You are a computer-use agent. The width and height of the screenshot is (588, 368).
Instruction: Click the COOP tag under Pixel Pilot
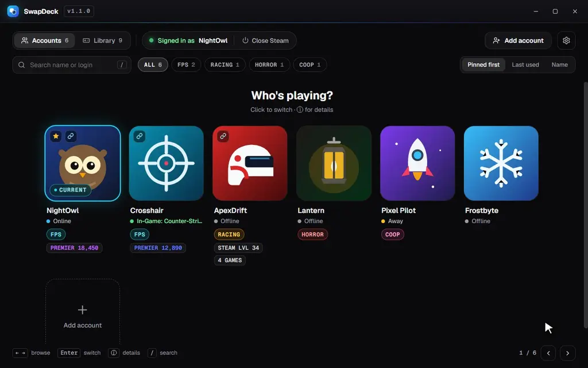point(393,235)
